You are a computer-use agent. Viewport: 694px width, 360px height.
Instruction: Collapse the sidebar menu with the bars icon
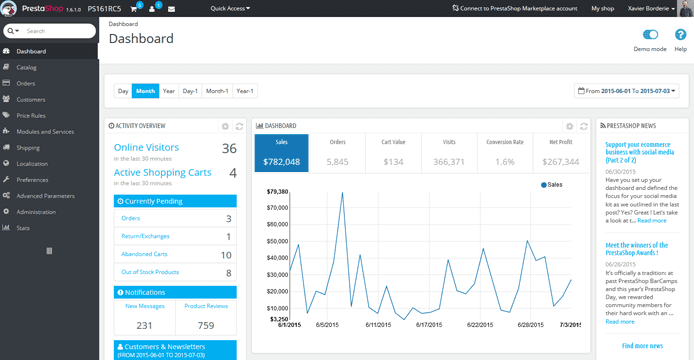(49, 251)
